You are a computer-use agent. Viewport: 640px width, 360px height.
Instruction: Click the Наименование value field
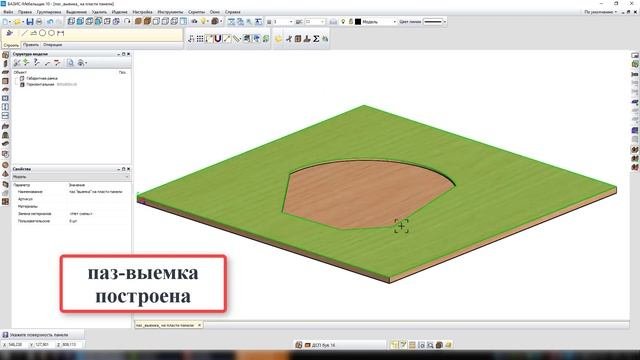98,191
